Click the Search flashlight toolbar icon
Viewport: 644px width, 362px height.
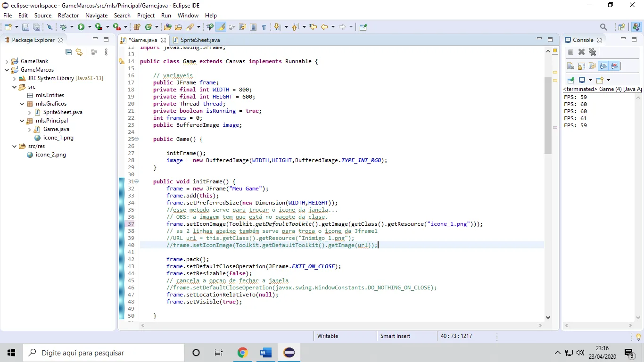point(190,27)
